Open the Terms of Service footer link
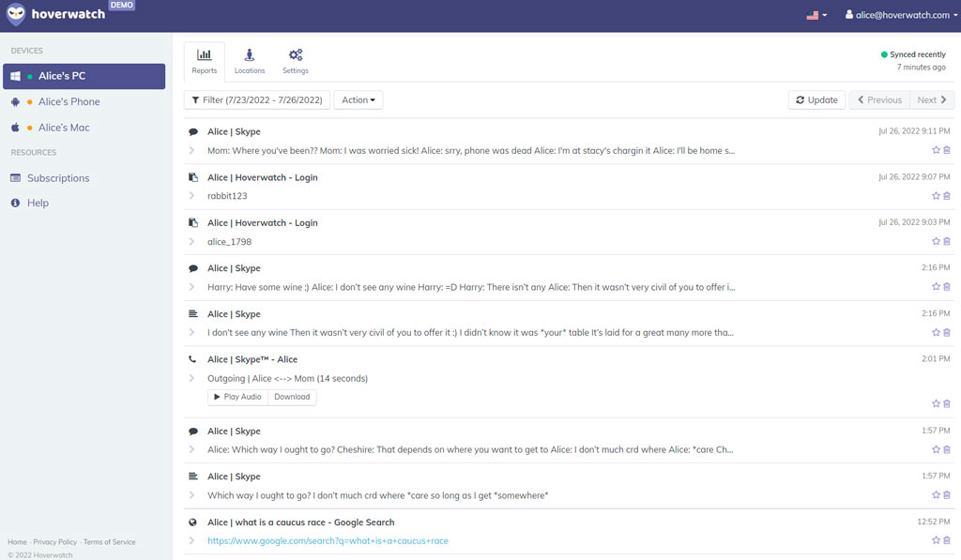961x560 pixels. click(110, 542)
